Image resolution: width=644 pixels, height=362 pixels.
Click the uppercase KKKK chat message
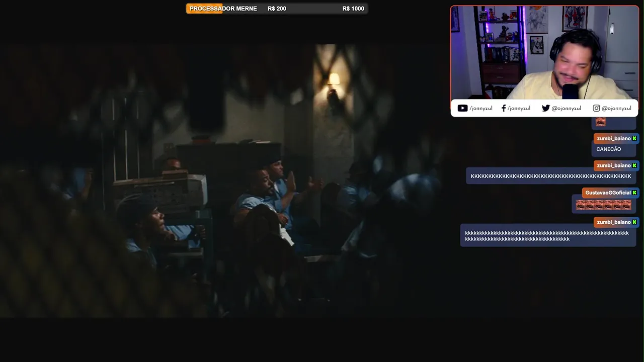pyautogui.click(x=551, y=176)
